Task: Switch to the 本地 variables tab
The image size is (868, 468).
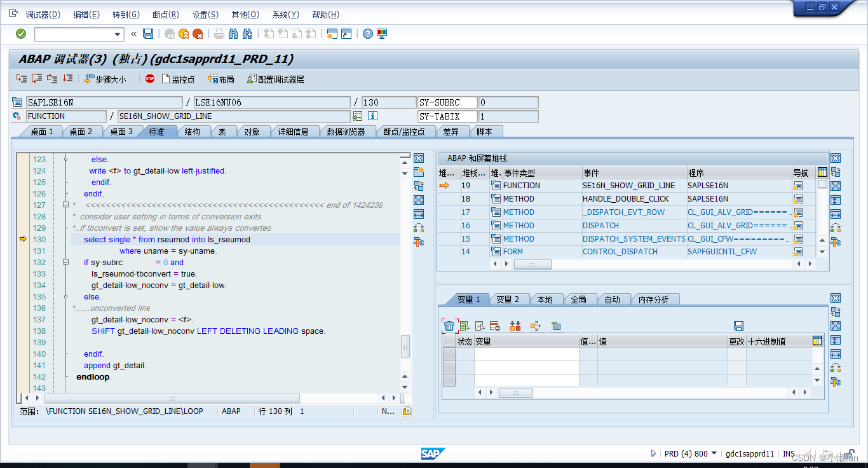Action: (x=545, y=299)
